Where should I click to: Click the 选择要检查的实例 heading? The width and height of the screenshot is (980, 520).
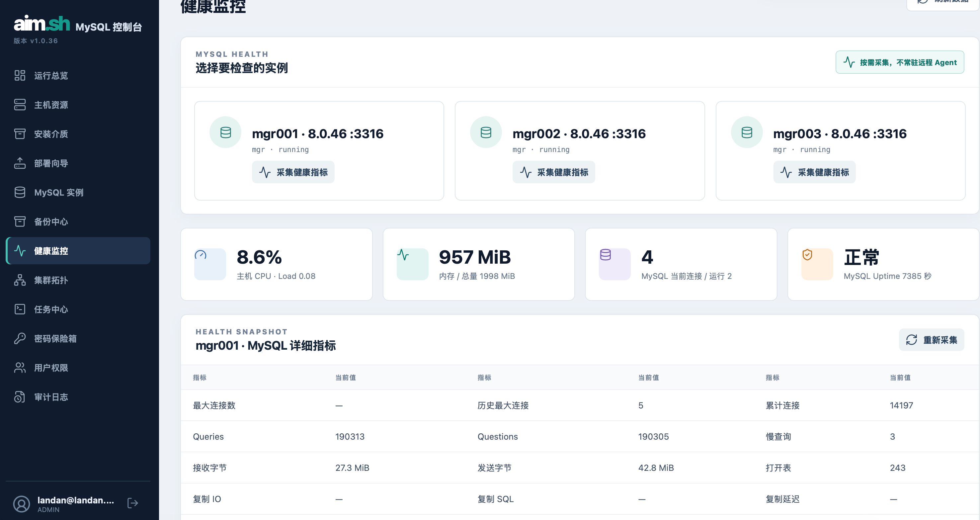[242, 68]
